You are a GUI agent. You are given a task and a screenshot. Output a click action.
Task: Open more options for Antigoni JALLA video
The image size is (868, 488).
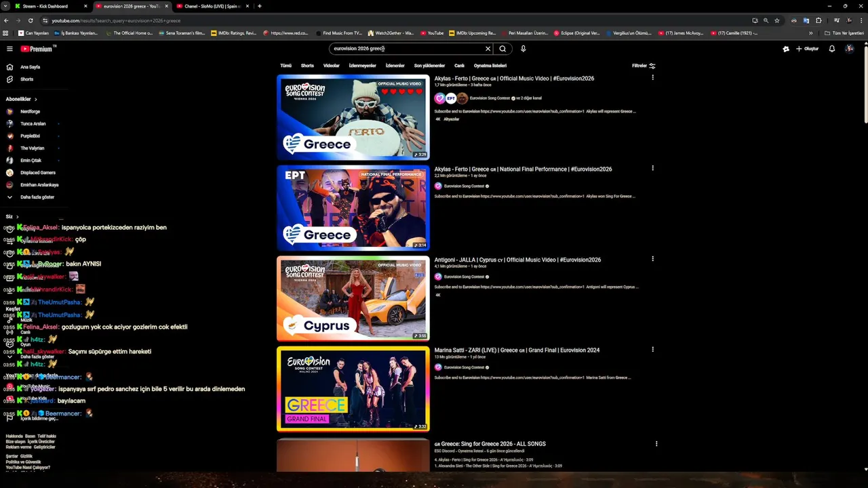[x=652, y=259]
